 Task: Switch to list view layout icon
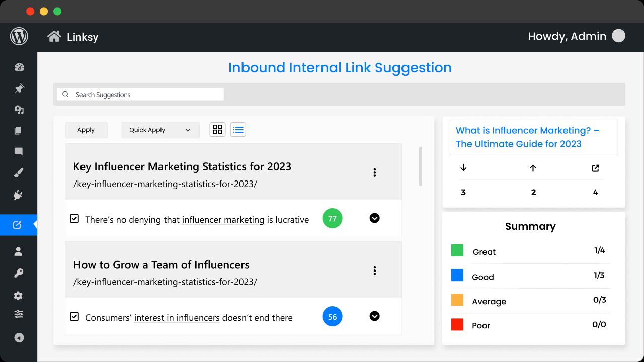(238, 130)
